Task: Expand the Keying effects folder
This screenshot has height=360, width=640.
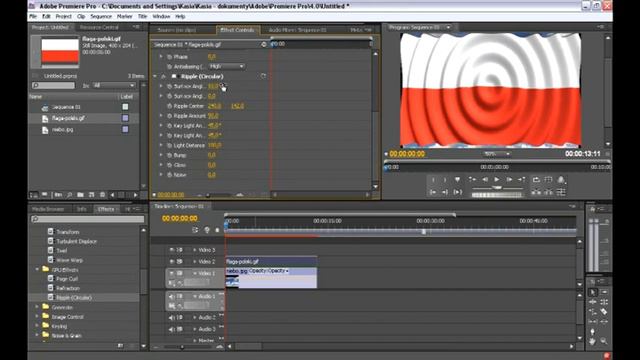Action: (x=37, y=326)
